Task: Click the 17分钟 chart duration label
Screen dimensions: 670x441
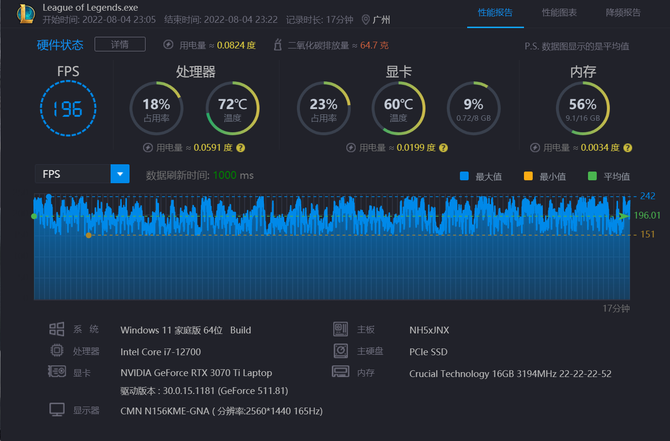Action: pos(616,309)
